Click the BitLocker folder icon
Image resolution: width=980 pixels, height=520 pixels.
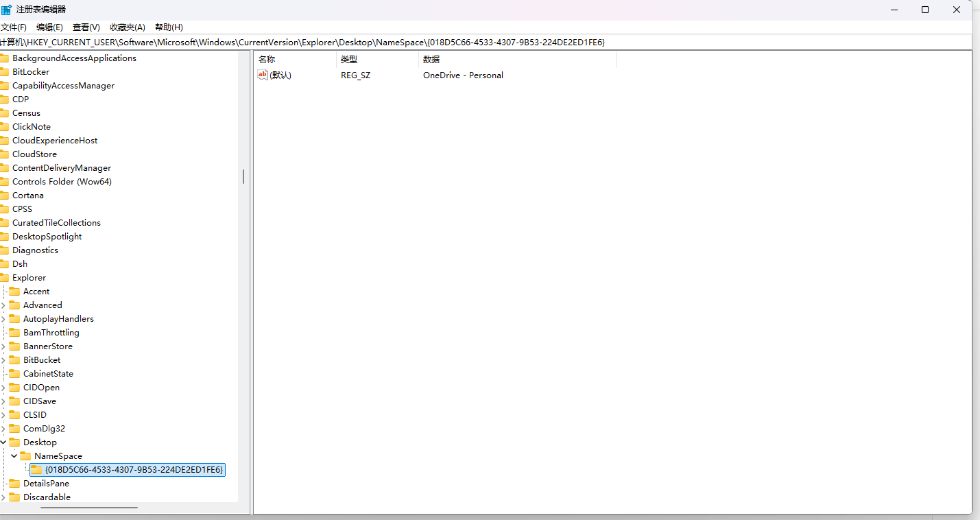pos(4,72)
